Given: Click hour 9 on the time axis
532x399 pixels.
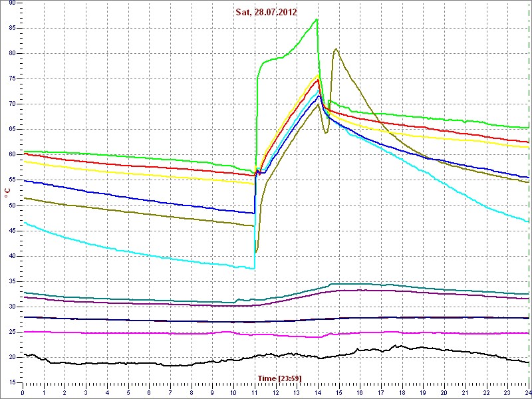Looking at the screenshot, I should (x=212, y=392).
